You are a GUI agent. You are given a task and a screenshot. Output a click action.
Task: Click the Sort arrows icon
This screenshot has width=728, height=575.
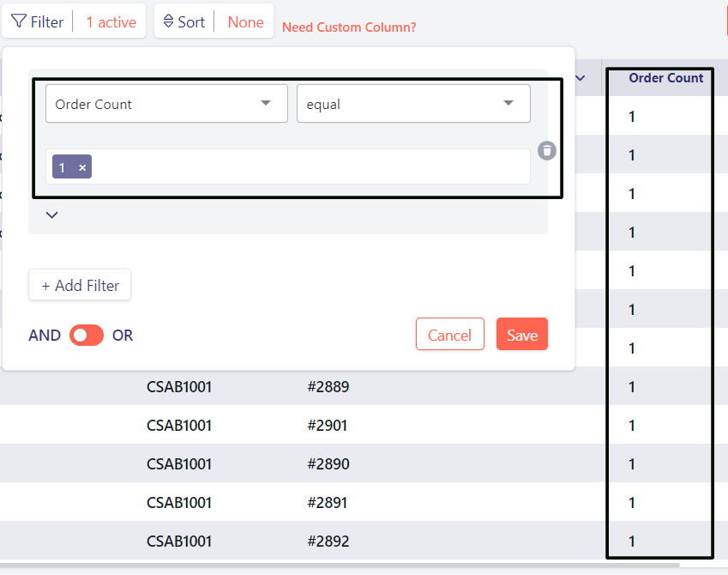[168, 21]
